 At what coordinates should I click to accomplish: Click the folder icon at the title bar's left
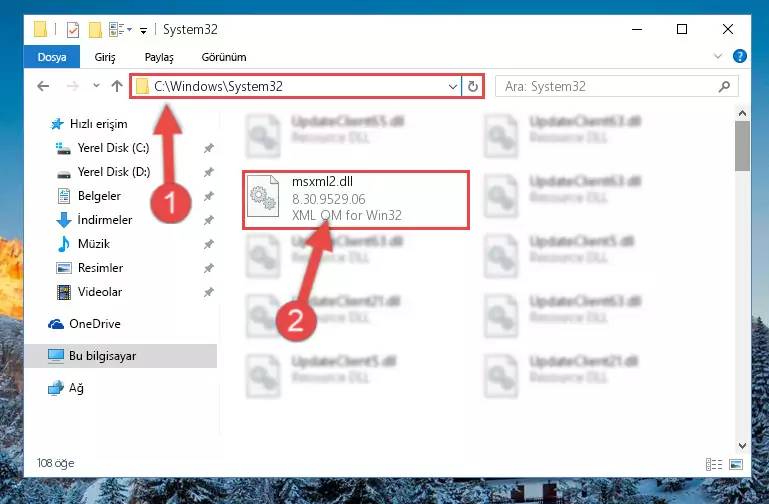tap(41, 29)
